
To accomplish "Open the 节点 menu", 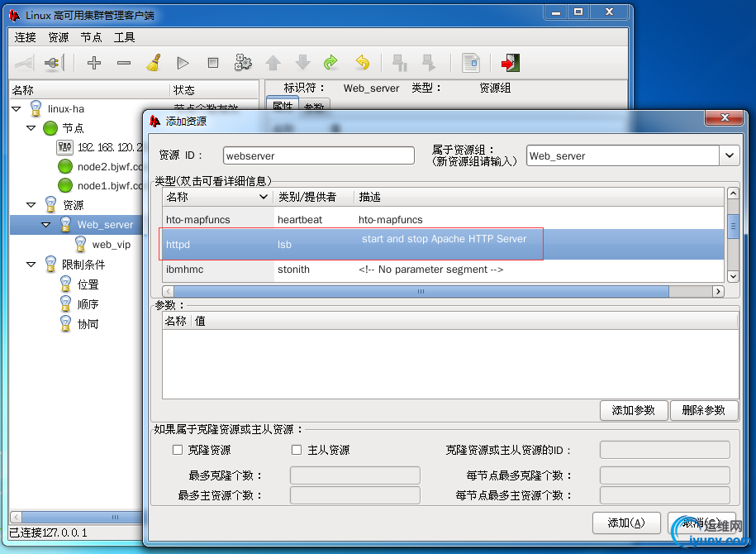I will (91, 37).
